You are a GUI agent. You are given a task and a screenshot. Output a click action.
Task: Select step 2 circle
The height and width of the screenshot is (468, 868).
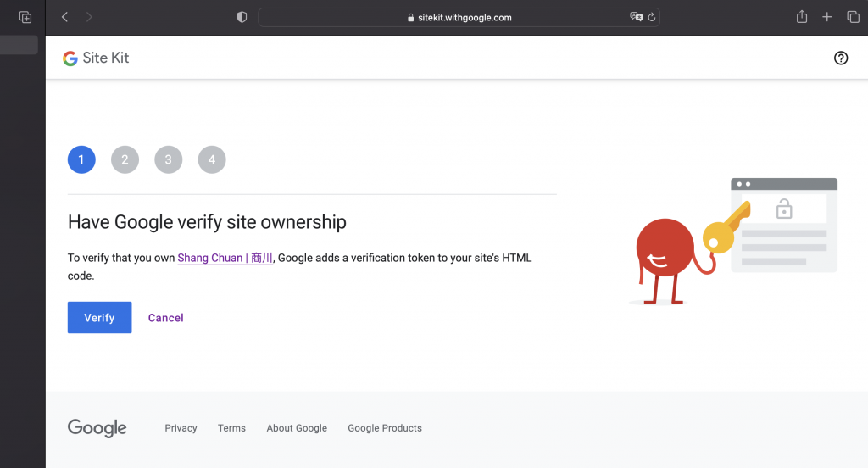(x=125, y=159)
